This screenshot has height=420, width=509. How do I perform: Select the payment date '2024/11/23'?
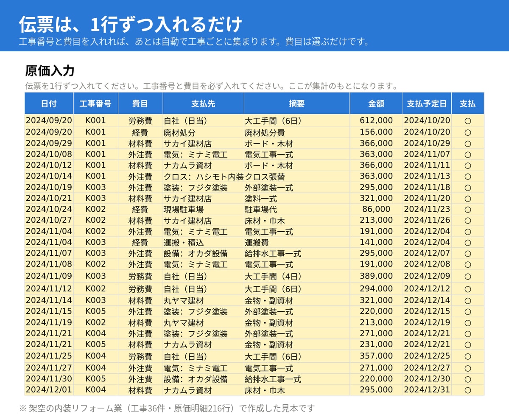(x=427, y=209)
